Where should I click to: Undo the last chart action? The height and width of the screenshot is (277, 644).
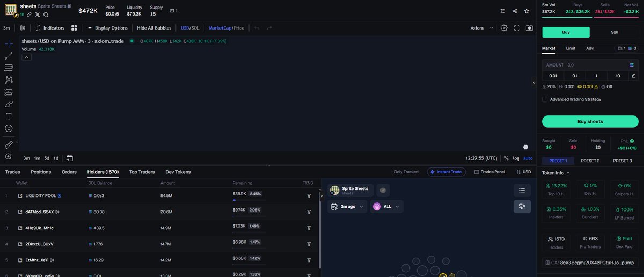257,28
